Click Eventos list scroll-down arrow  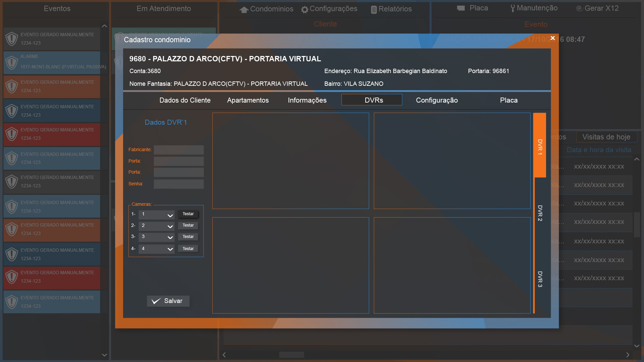104,355
